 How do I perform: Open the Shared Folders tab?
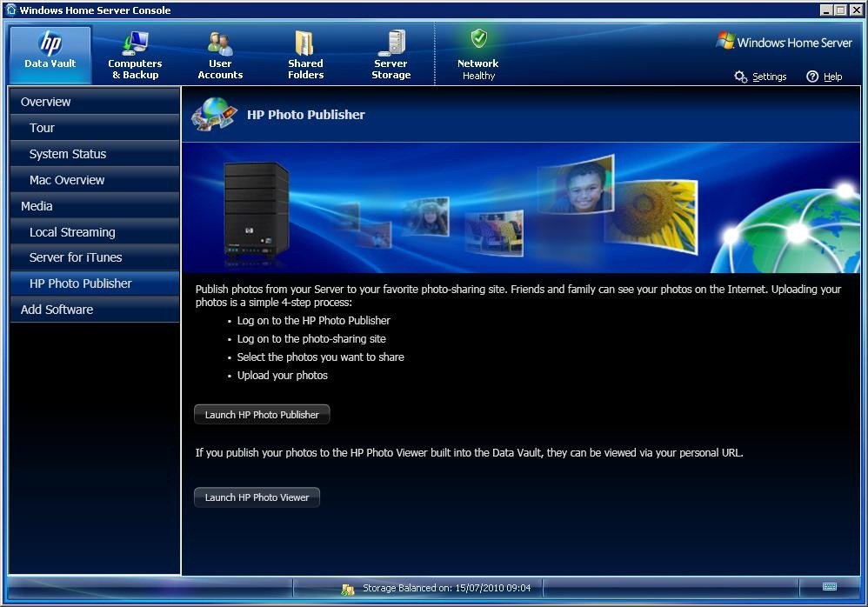(x=305, y=55)
